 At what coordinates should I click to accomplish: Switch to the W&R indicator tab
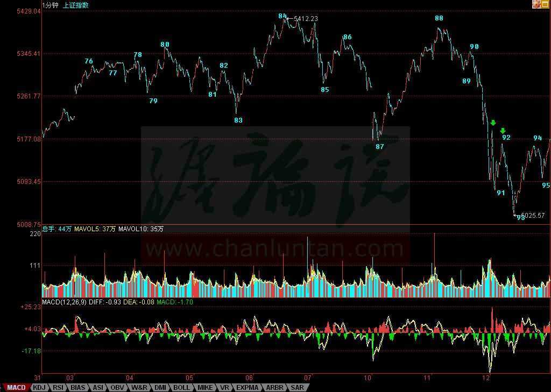[139, 387]
